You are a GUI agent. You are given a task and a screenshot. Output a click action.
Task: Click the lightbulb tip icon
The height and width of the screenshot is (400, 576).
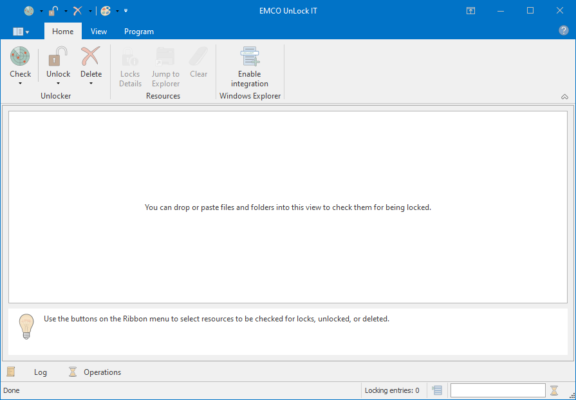pos(26,327)
